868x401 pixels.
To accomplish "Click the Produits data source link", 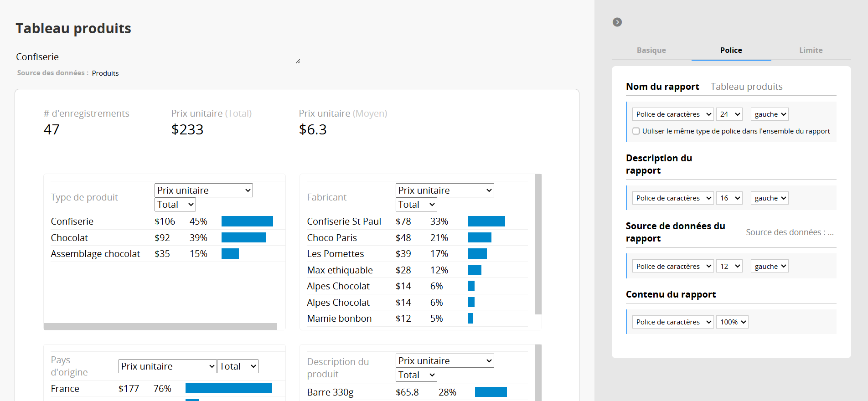I will tap(105, 73).
